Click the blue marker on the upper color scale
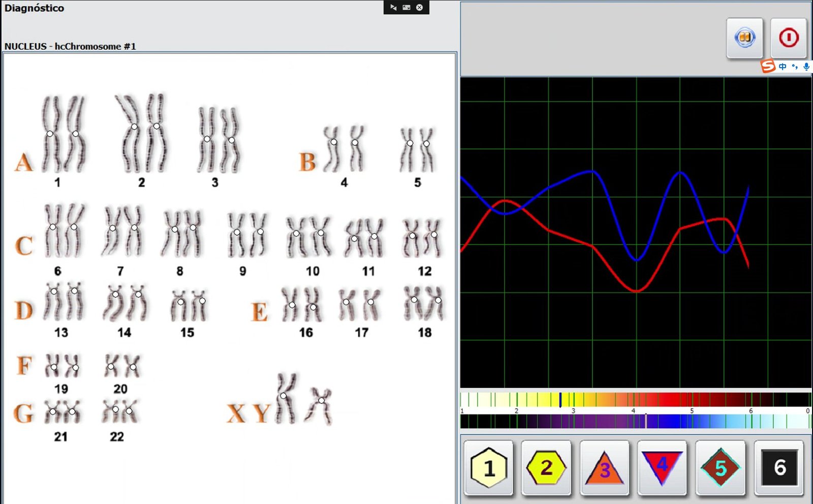 561,400
